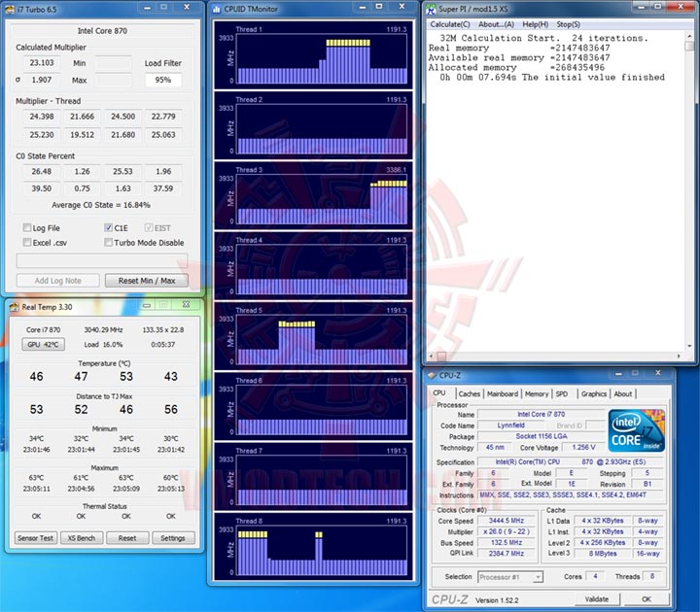Switch to the Mainboard tab in CPU-Z

[x=503, y=393]
